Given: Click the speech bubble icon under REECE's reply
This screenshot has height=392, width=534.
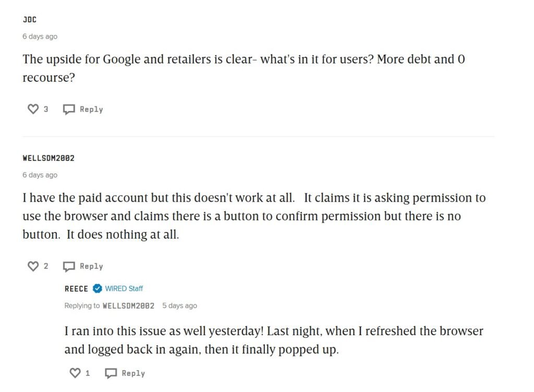Looking at the screenshot, I should [x=111, y=373].
